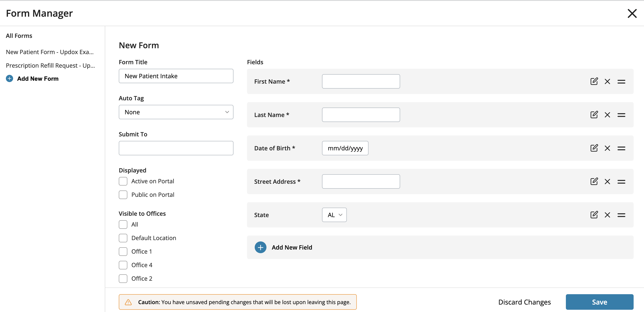This screenshot has width=644, height=312.
Task: Click into the Submit To input field
Action: pyautogui.click(x=176, y=148)
